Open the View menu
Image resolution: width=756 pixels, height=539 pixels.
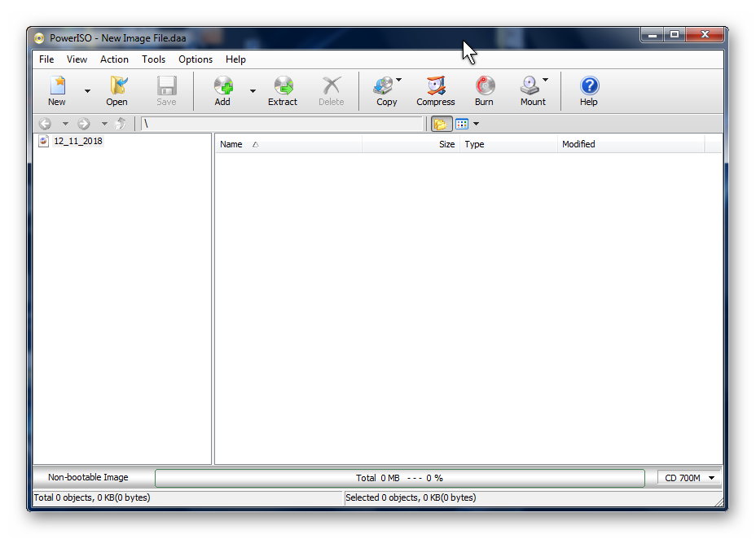77,59
